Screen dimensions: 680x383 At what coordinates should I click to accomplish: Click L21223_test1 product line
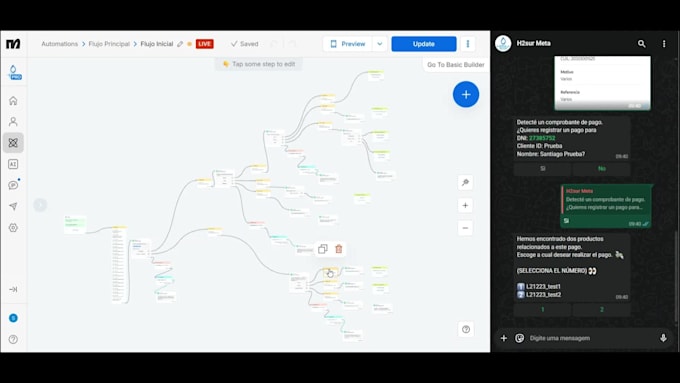point(539,286)
